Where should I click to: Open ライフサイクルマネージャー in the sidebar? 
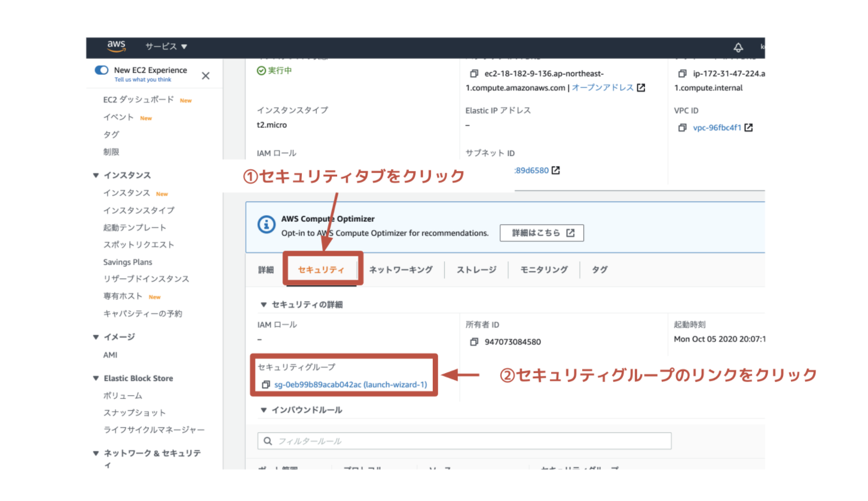(154, 430)
